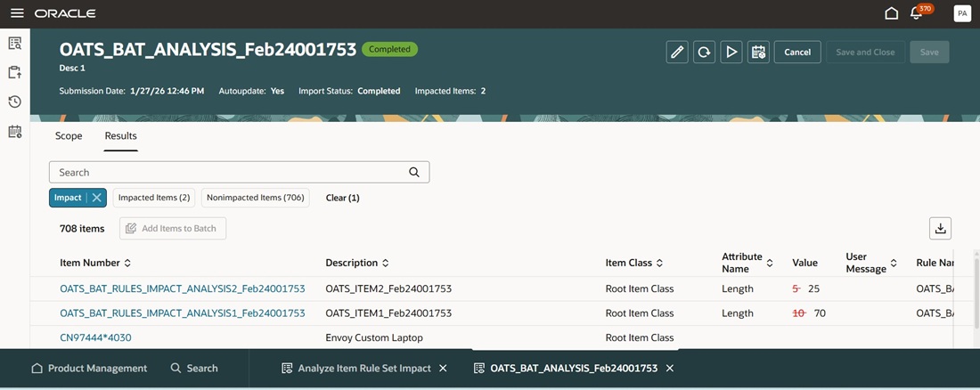Toggle the Nonimpacted Items (706) filter chip

(255, 198)
